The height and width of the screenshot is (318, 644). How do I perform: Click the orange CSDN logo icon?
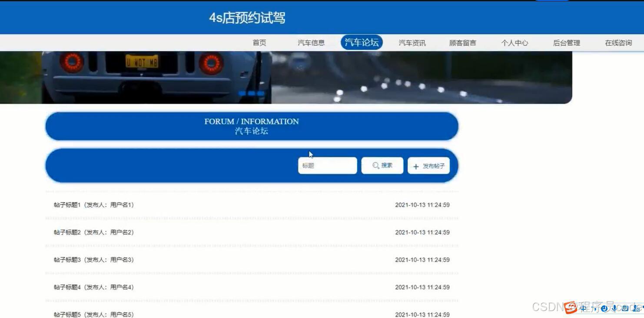click(569, 308)
